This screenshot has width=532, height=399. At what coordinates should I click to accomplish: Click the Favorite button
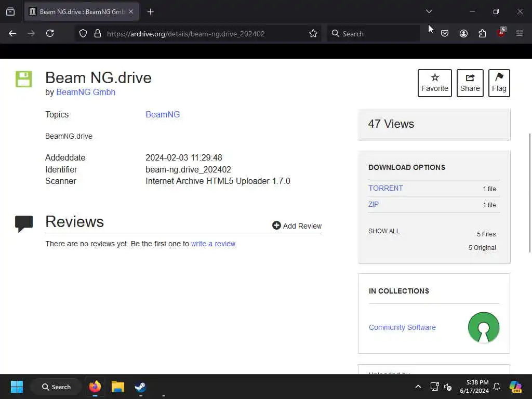[x=435, y=83]
